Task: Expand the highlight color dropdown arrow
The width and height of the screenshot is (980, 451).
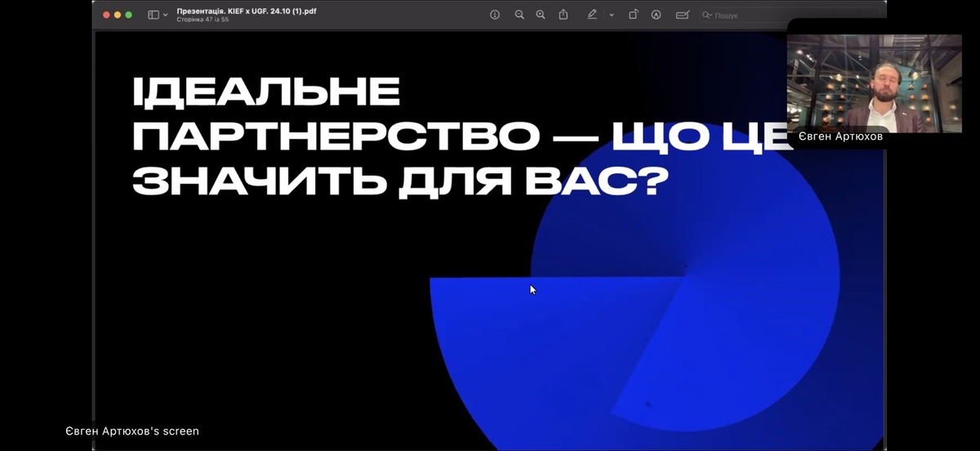Action: pyautogui.click(x=611, y=15)
